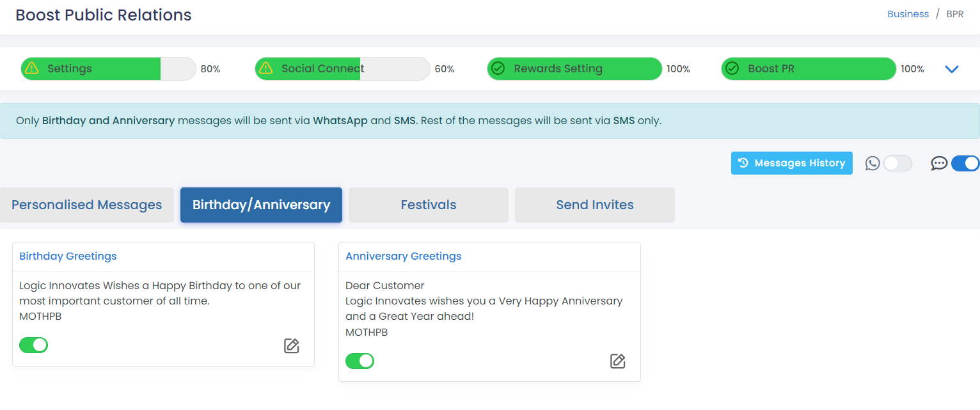Click the WhatsApp icon beside the toggle
980x410 pixels.
point(873,164)
